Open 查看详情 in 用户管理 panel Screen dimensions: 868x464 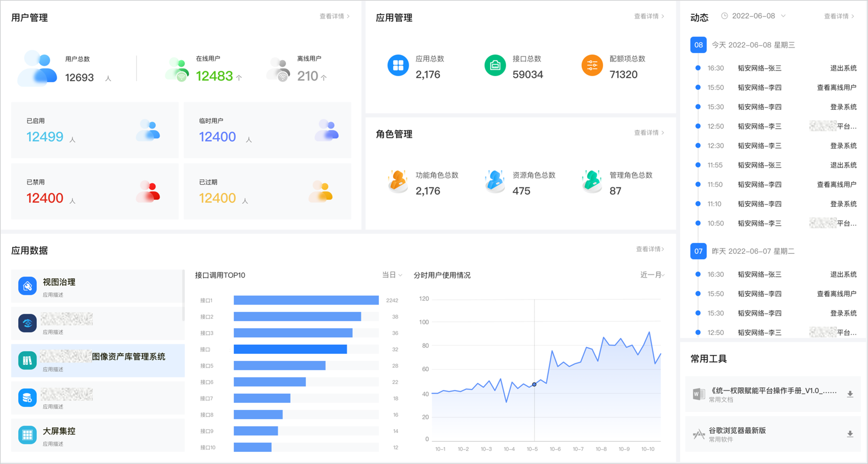click(x=334, y=16)
